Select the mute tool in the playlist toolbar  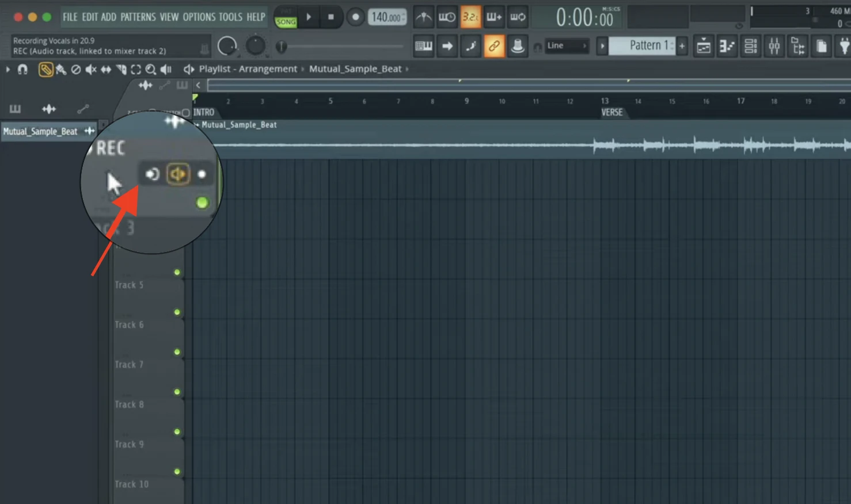click(91, 68)
